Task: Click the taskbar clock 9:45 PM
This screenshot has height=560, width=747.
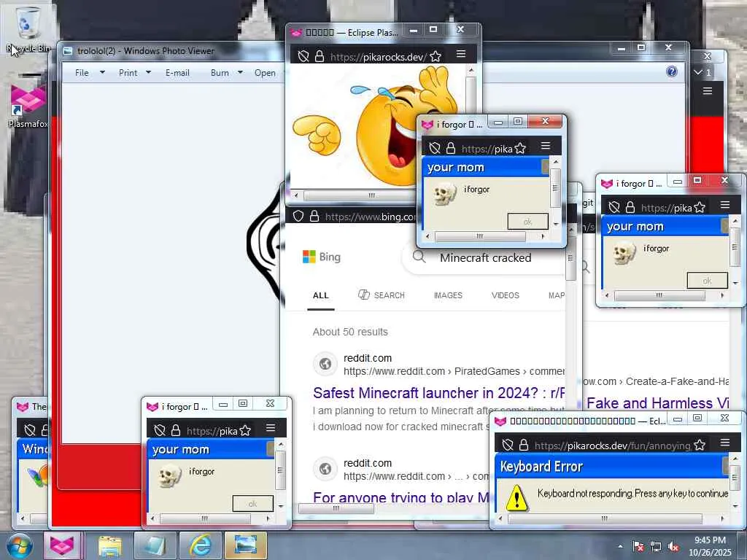Action: pyautogui.click(x=710, y=540)
